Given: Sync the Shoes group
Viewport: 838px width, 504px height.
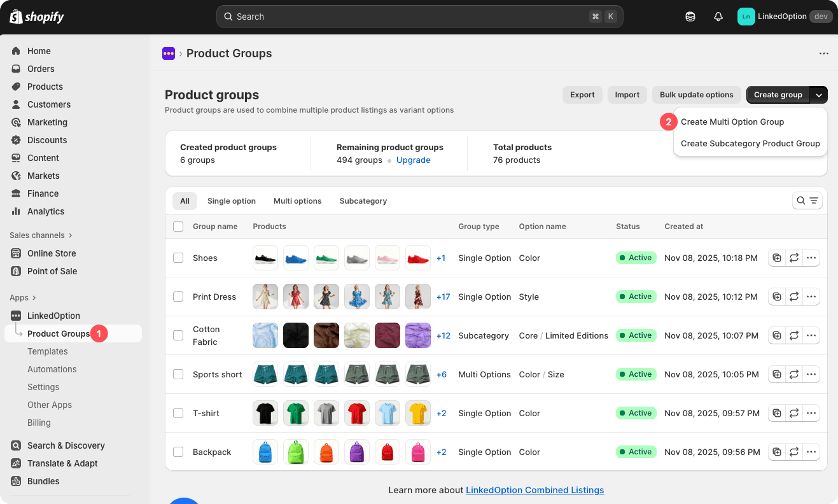Looking at the screenshot, I should tap(794, 258).
